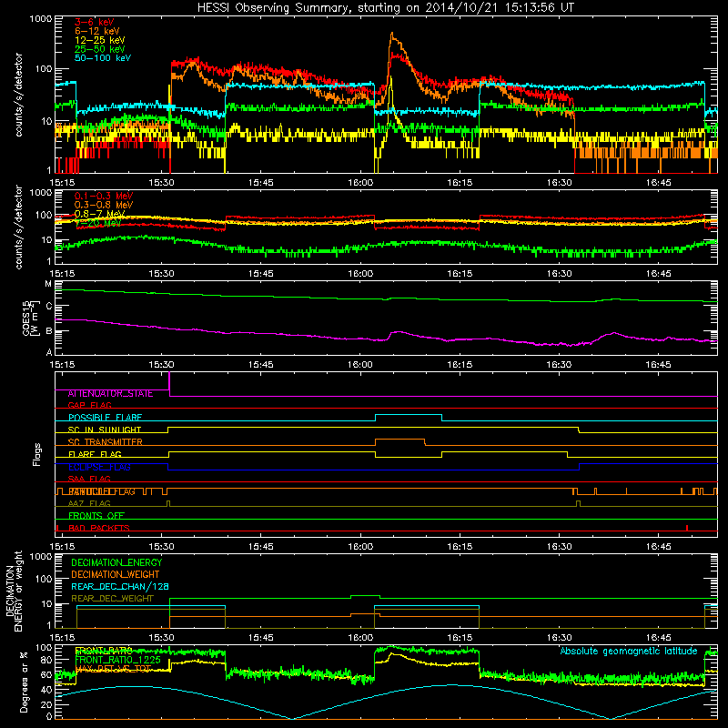Select the cyan '50-100 keV' legend label
728x728 pixels.
coord(103,58)
